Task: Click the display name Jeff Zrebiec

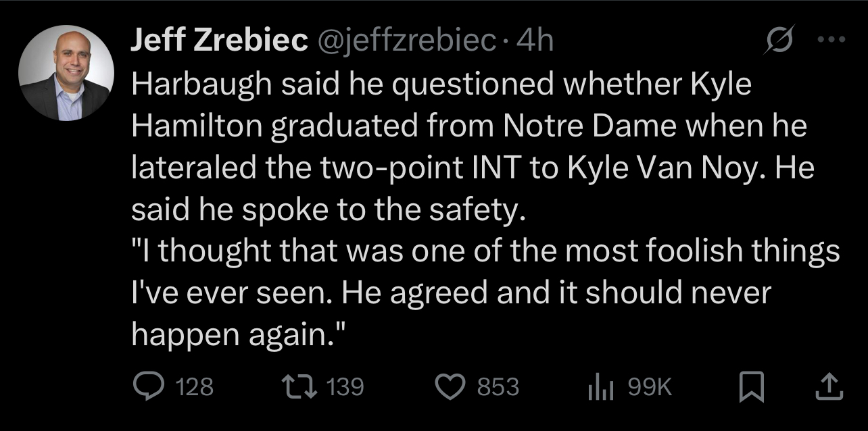Action: pyautogui.click(x=219, y=42)
